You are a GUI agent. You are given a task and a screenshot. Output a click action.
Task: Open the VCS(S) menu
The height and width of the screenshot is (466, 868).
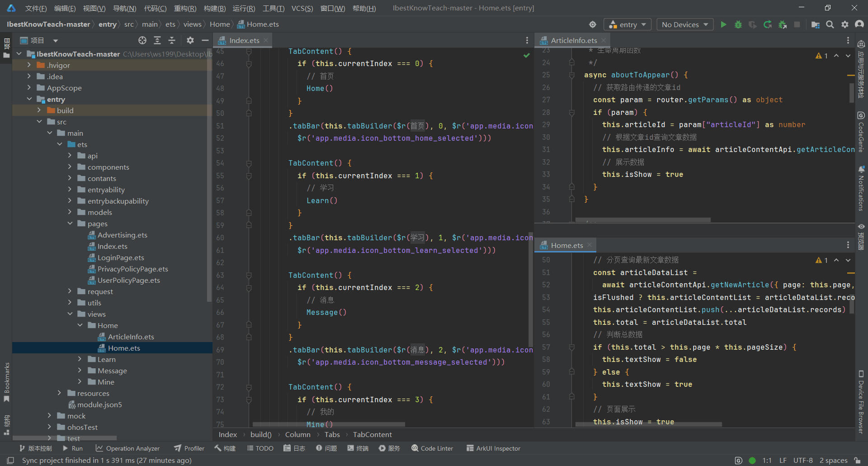(302, 8)
